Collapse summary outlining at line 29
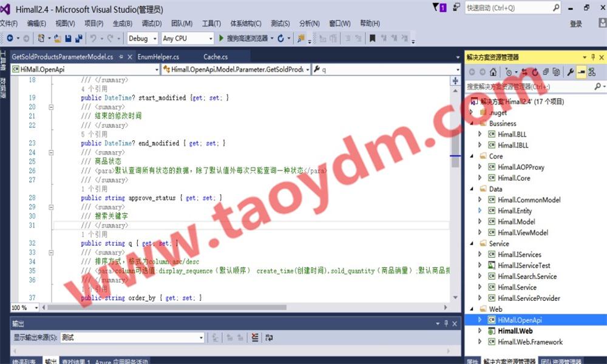 pos(51,207)
